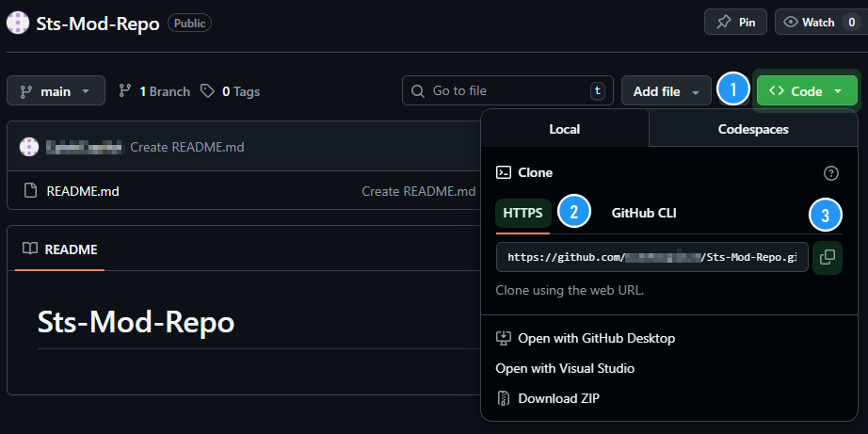Select the GitHub CLI clone tab
This screenshot has width=868, height=434.
[644, 213]
